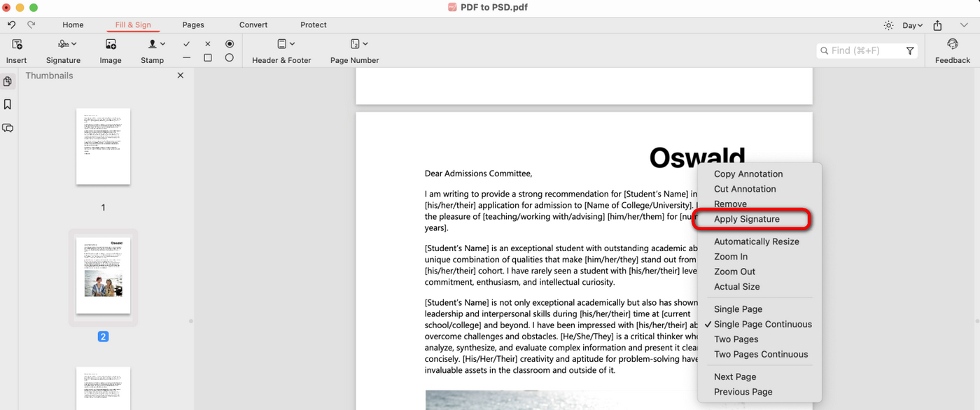
Task: Click the Insert text tool icon
Action: [x=17, y=44]
